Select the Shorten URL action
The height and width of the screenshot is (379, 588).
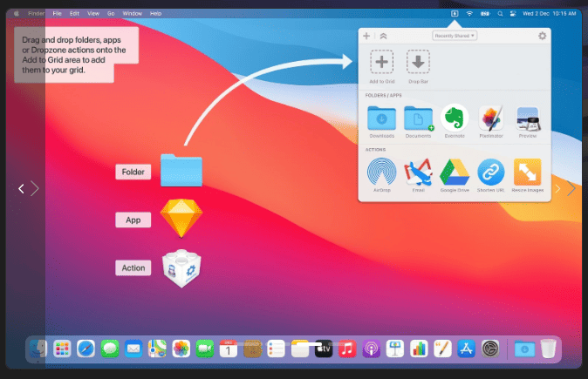[491, 173]
